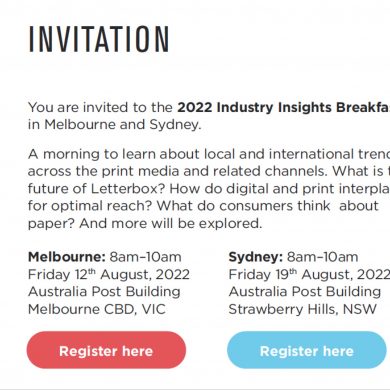This screenshot has width=390, height=390.
Task: Click Australia Post Building under Sydney
Action: (x=305, y=292)
